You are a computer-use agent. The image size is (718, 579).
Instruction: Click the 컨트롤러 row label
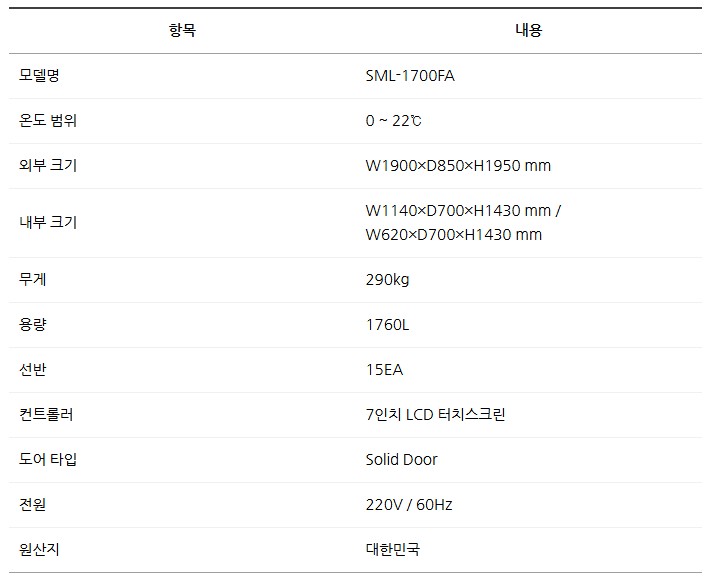pyautogui.click(x=47, y=415)
